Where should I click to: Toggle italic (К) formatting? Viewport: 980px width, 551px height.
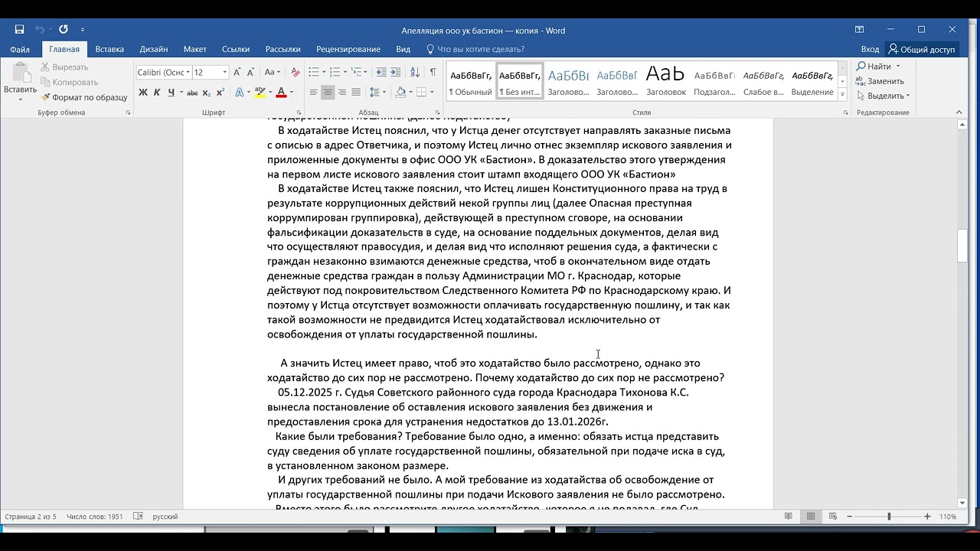tap(157, 93)
